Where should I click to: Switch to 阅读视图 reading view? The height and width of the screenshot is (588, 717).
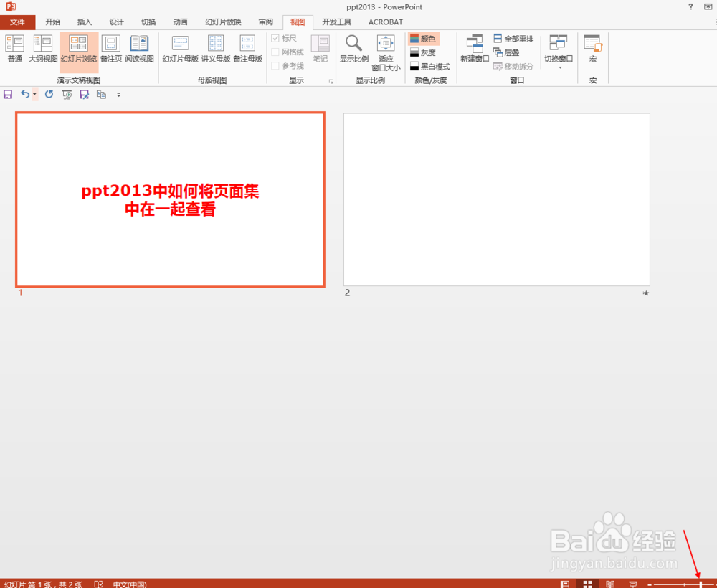pos(139,49)
